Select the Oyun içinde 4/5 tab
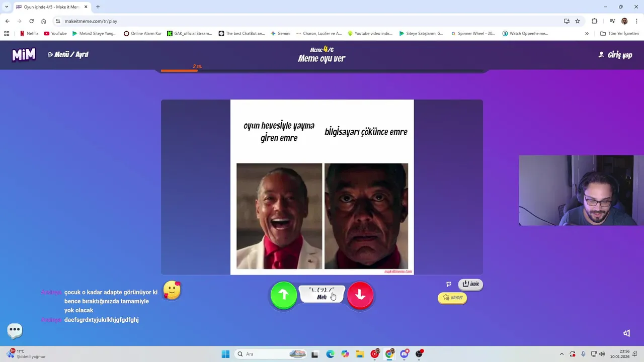This screenshot has height=362, width=644. pyautogui.click(x=52, y=7)
